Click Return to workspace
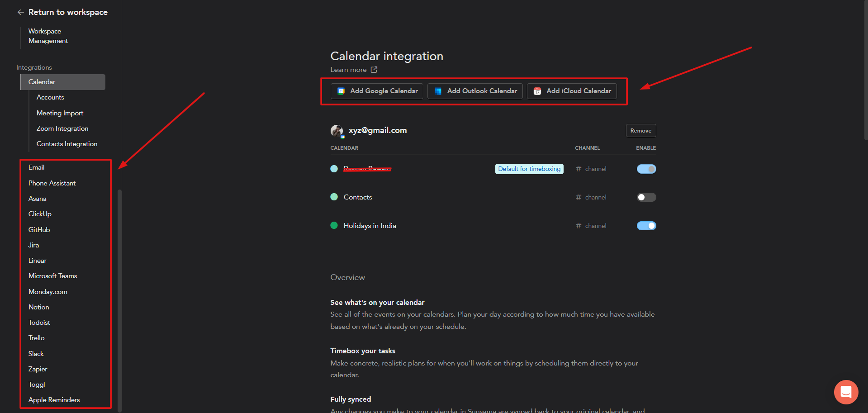This screenshot has height=413, width=868. point(68,12)
